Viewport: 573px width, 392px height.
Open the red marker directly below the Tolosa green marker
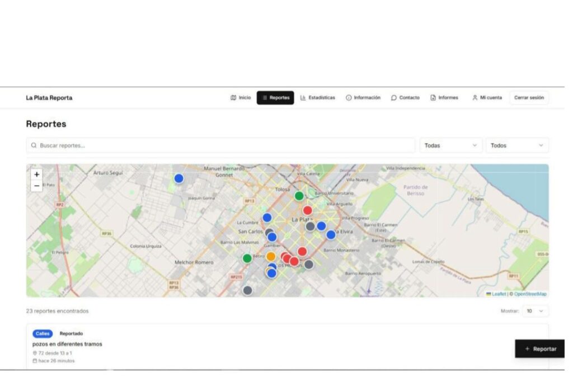pos(307,210)
